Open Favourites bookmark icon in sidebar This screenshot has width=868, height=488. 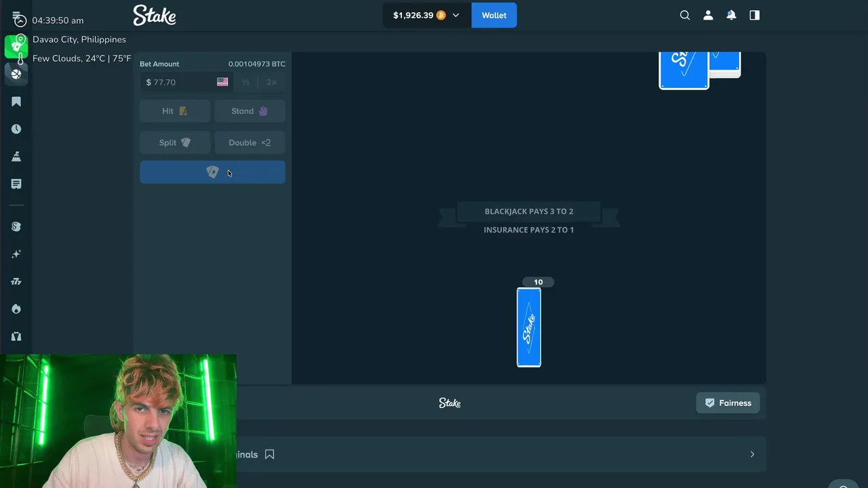pos(16,102)
